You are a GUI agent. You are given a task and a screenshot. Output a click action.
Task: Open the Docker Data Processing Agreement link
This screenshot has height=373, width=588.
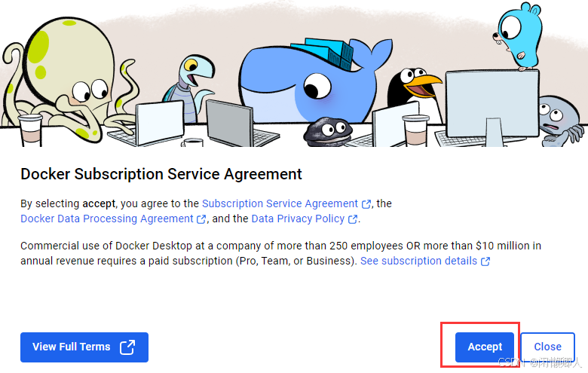coord(107,219)
